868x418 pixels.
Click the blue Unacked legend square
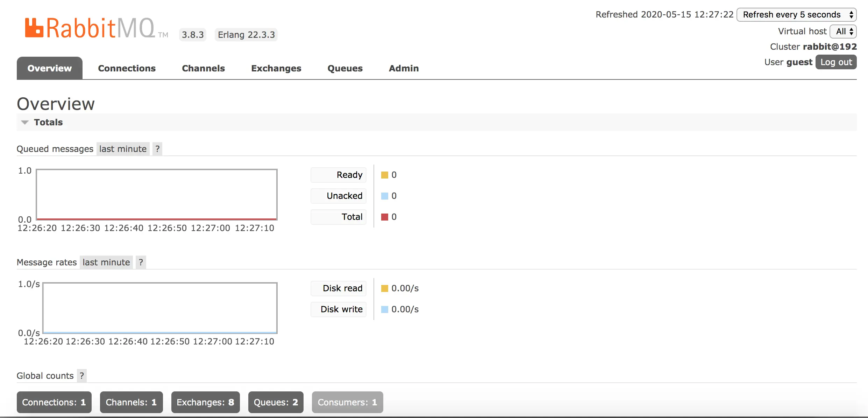384,196
